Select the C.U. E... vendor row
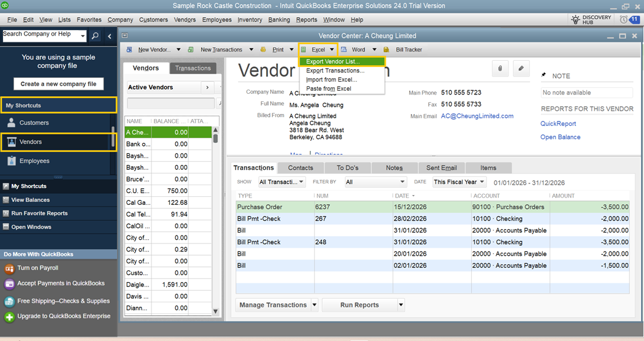The height and width of the screenshot is (341, 644). (169, 191)
